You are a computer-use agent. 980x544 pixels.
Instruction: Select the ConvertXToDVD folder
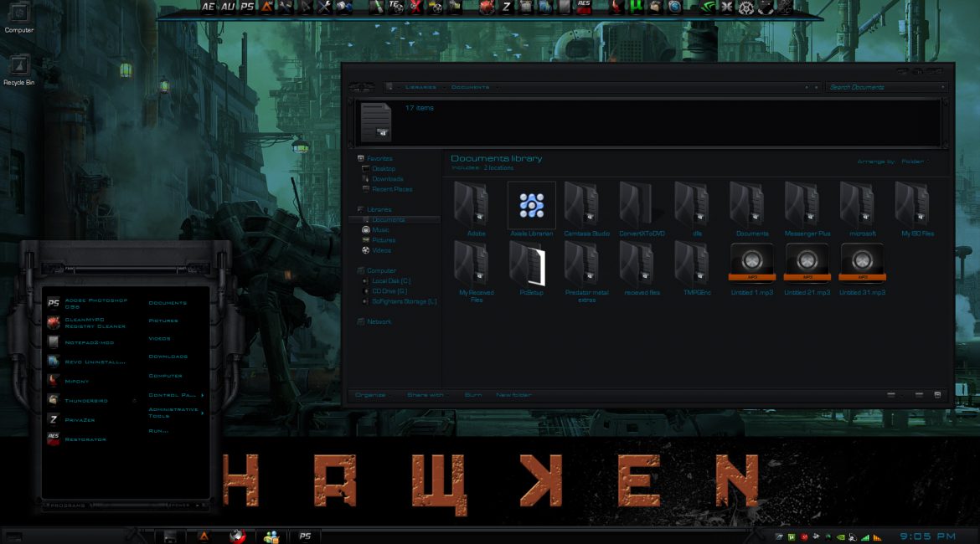(642, 208)
